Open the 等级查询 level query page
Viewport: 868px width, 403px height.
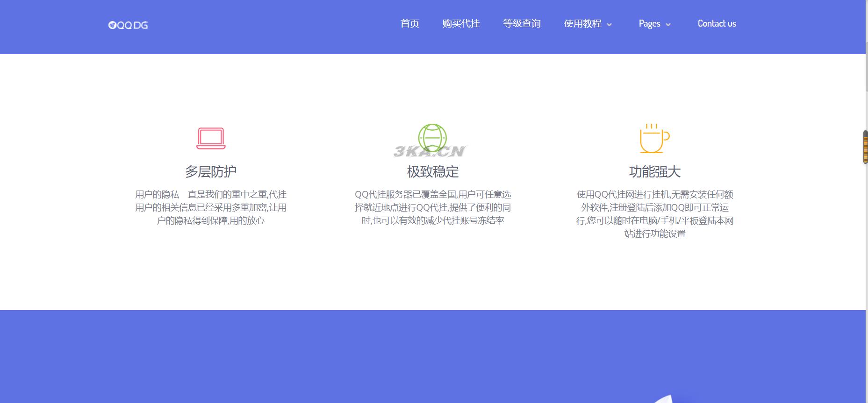point(522,23)
